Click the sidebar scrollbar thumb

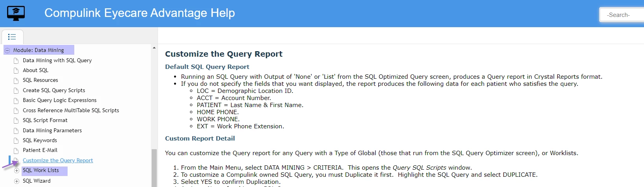coord(154,168)
